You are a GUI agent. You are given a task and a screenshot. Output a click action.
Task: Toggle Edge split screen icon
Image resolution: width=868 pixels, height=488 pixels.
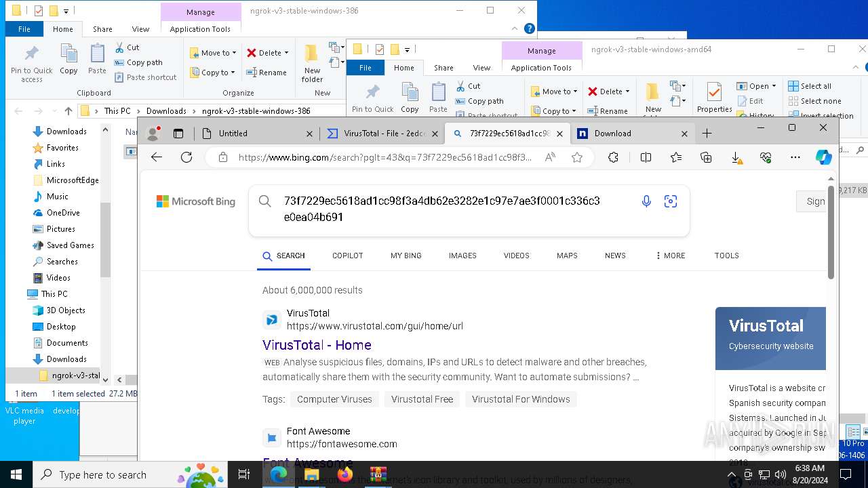coord(646,157)
